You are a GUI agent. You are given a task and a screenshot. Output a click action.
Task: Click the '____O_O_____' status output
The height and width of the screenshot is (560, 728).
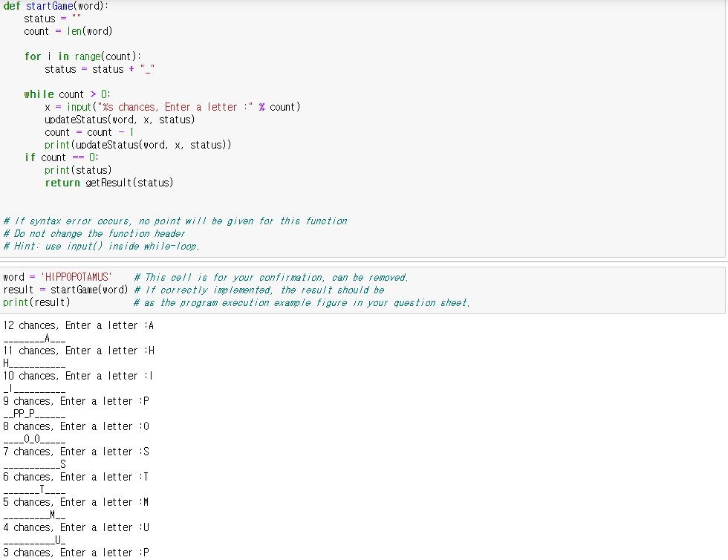tap(34, 439)
